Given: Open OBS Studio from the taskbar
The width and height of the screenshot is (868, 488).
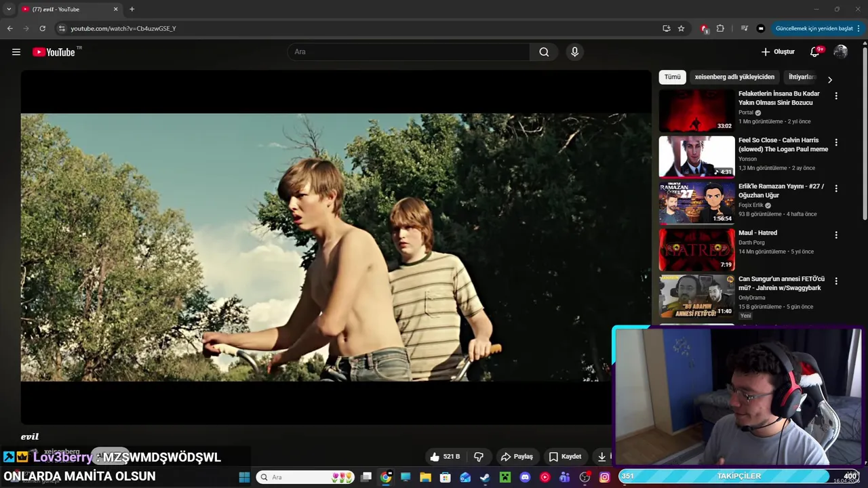Looking at the screenshot, I should click(x=585, y=477).
